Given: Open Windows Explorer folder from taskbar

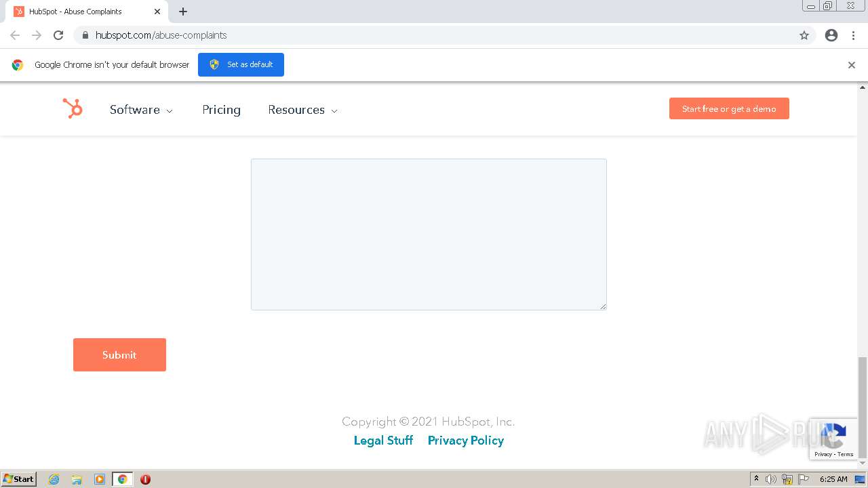Looking at the screenshot, I should pos(77,479).
